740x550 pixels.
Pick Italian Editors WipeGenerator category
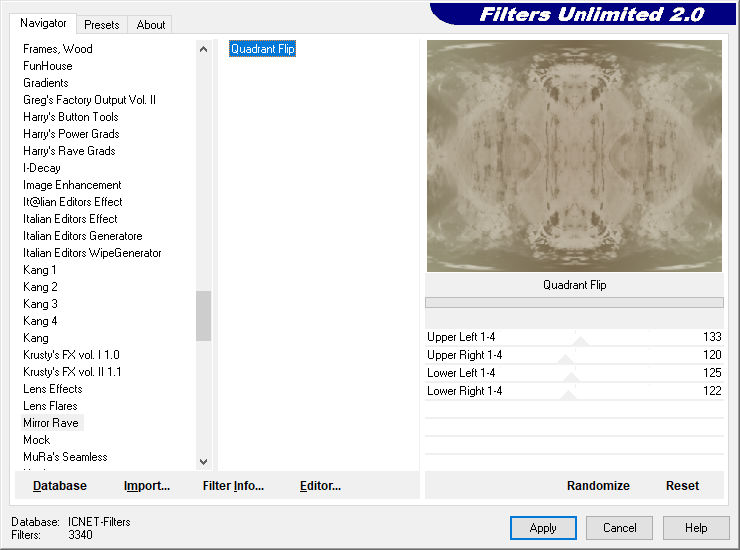[92, 253]
